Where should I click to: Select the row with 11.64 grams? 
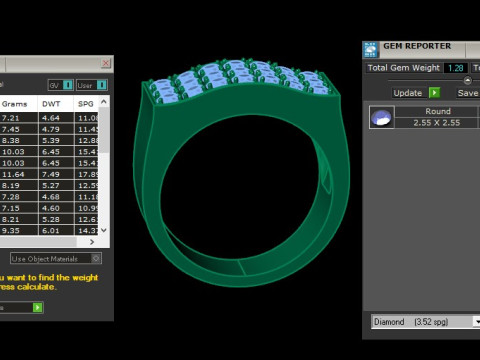point(49,174)
